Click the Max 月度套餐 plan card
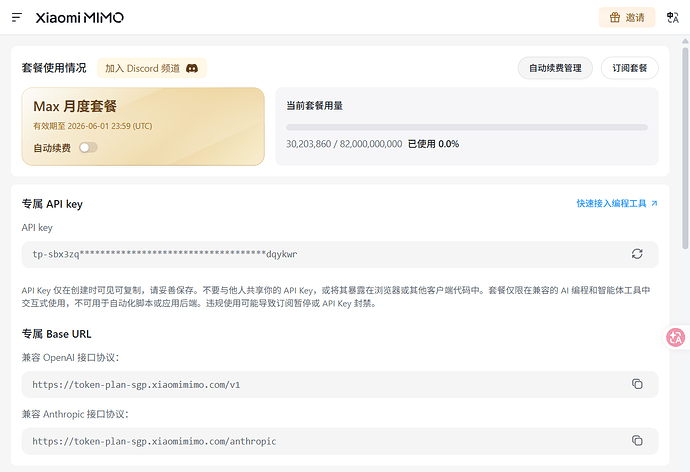The height and width of the screenshot is (472, 690). 143,127
